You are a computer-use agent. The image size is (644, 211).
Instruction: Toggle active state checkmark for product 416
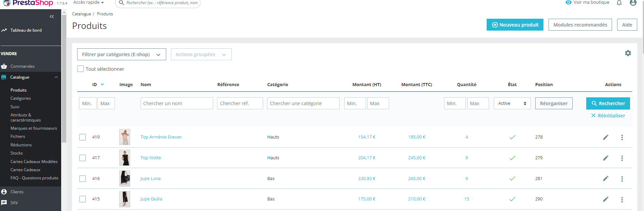512,178
